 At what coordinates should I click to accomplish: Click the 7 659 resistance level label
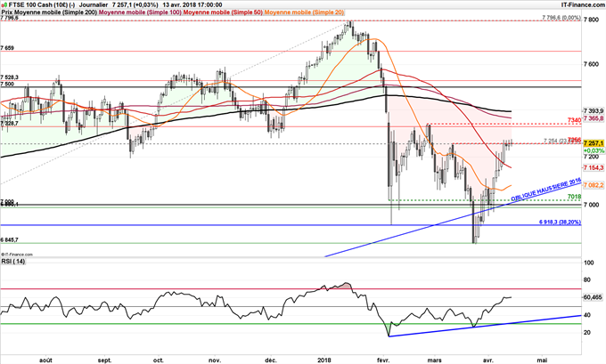coord(7,48)
